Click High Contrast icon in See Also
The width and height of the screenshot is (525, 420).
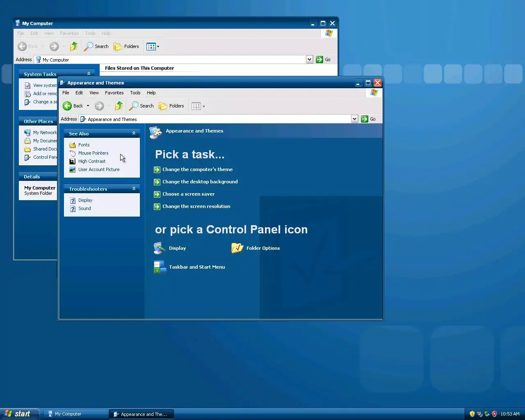tap(73, 161)
